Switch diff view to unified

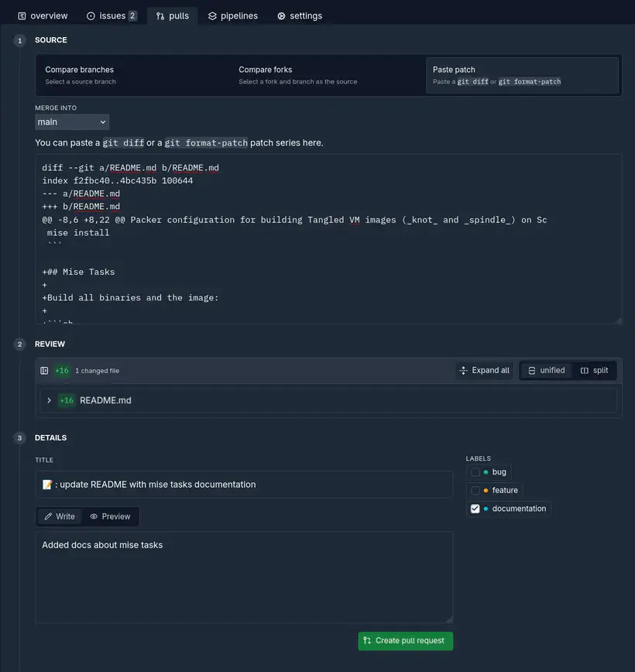[546, 370]
